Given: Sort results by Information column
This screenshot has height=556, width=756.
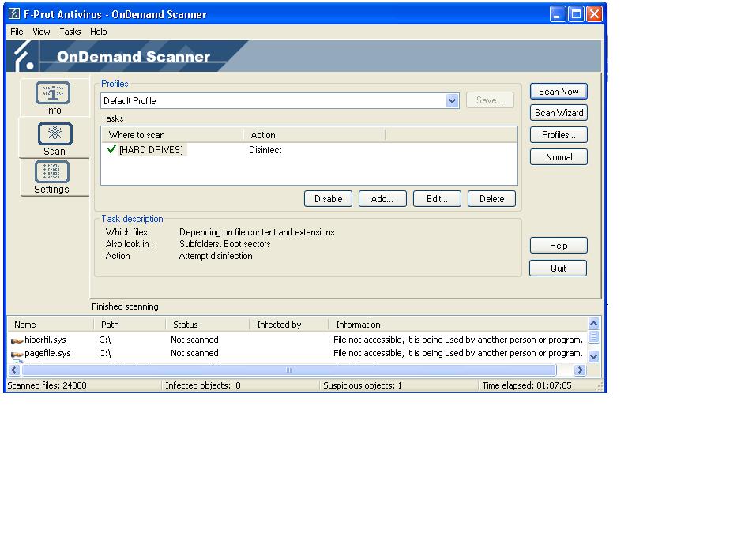Looking at the screenshot, I should point(457,325).
